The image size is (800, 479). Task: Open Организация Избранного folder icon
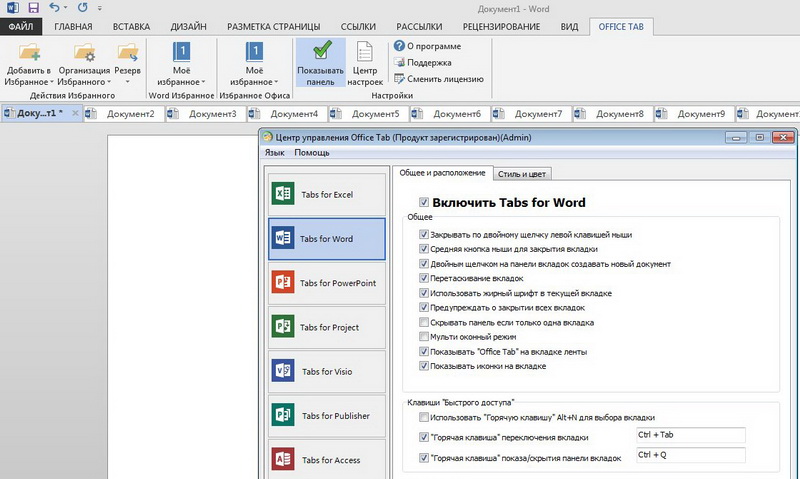coord(84,52)
